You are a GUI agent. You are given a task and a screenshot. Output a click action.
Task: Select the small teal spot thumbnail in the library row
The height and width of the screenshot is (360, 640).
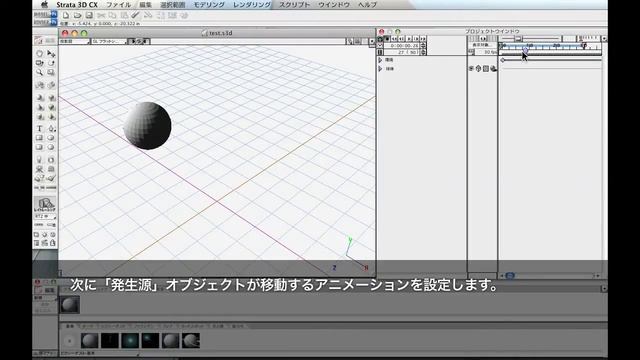tap(150, 340)
